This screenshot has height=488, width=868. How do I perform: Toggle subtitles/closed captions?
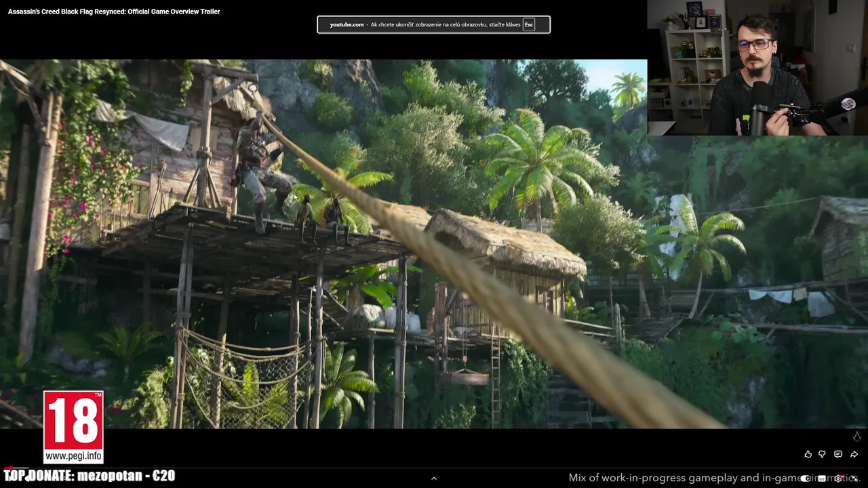point(822,479)
